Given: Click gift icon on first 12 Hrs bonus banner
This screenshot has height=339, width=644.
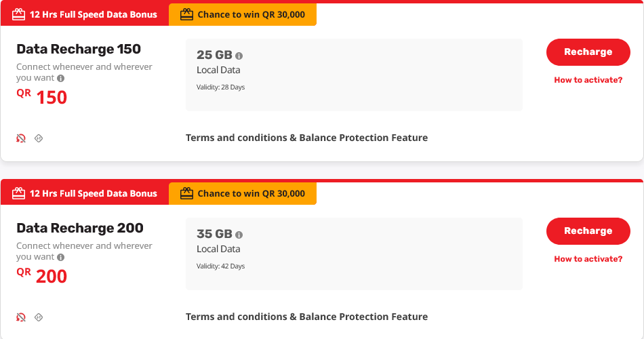Looking at the screenshot, I should [18, 14].
